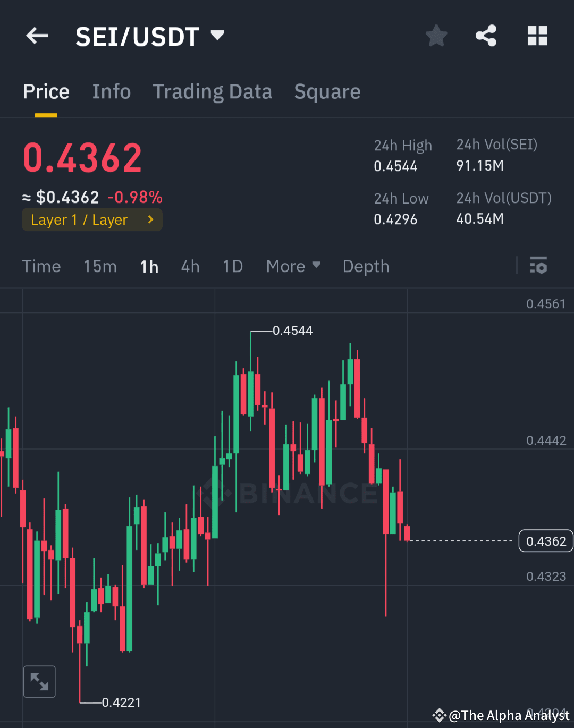The height and width of the screenshot is (728, 574).
Task: Open the grid layout icon top right
Action: 537,36
